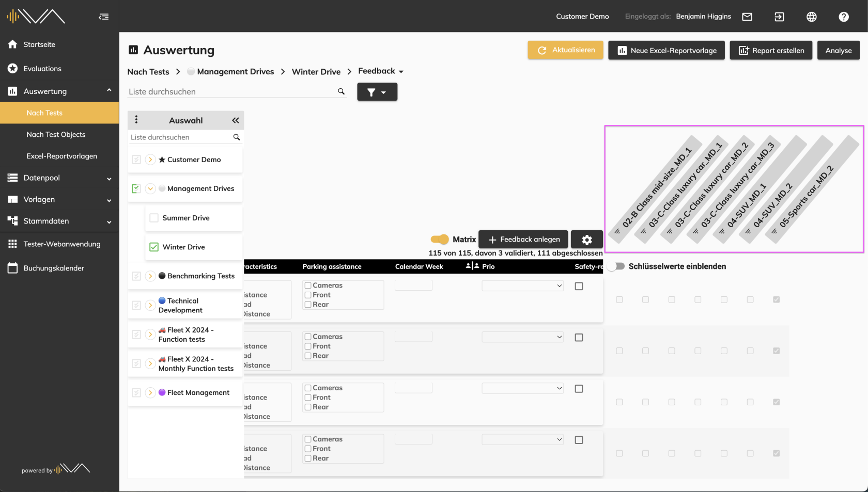This screenshot has width=868, height=492.
Task: Click the Vorlagen template icon
Action: (13, 199)
